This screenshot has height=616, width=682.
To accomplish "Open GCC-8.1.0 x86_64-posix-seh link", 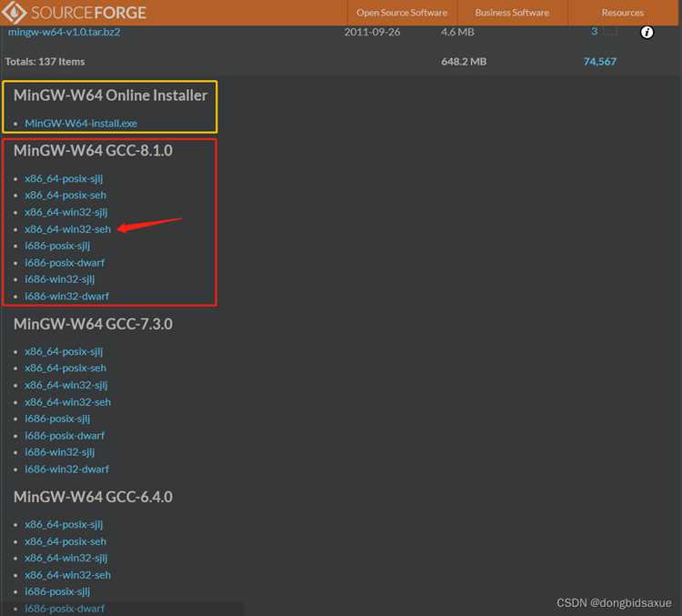I will [65, 196].
